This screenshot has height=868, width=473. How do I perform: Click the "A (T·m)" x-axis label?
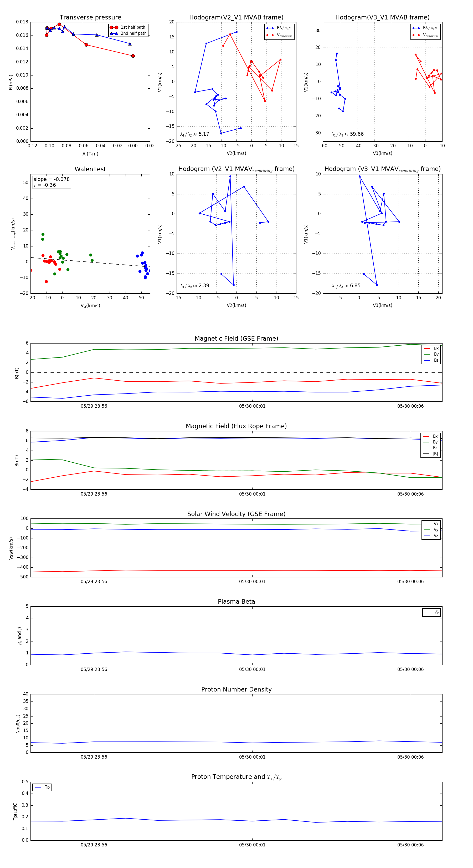coord(90,154)
